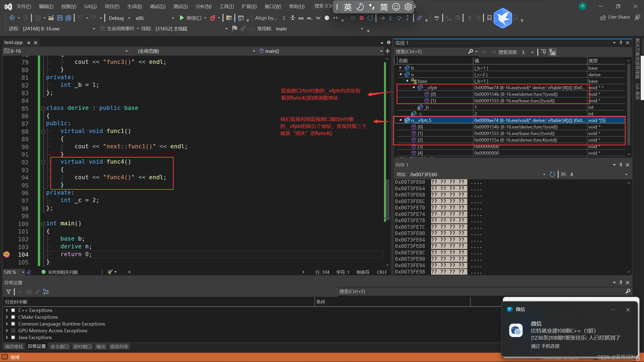
Task: Click the split editor icon
Action: pyautogui.click(x=388, y=51)
